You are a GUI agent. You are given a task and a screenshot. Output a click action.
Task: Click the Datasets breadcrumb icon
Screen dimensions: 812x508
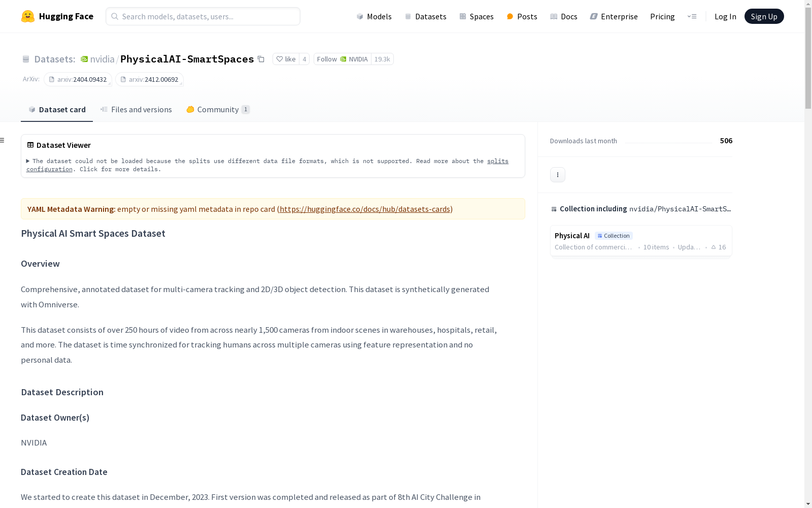pyautogui.click(x=26, y=59)
